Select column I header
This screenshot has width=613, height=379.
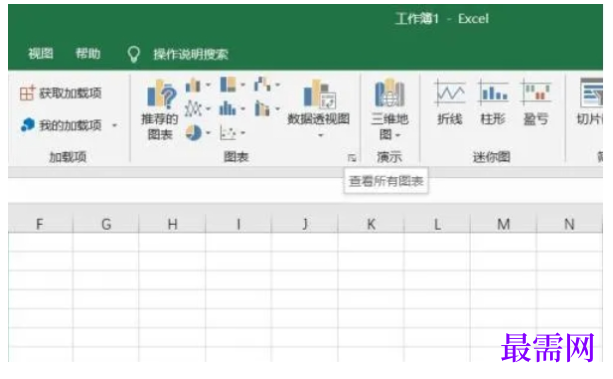pyautogui.click(x=238, y=224)
